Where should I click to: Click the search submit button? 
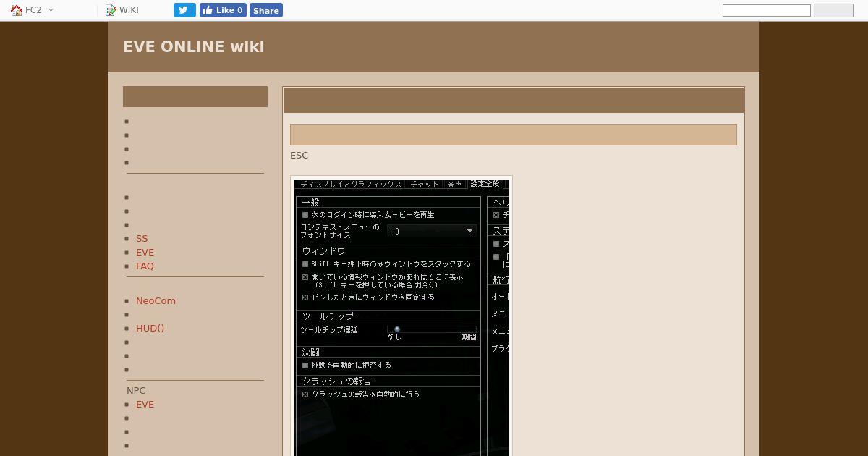point(833,10)
